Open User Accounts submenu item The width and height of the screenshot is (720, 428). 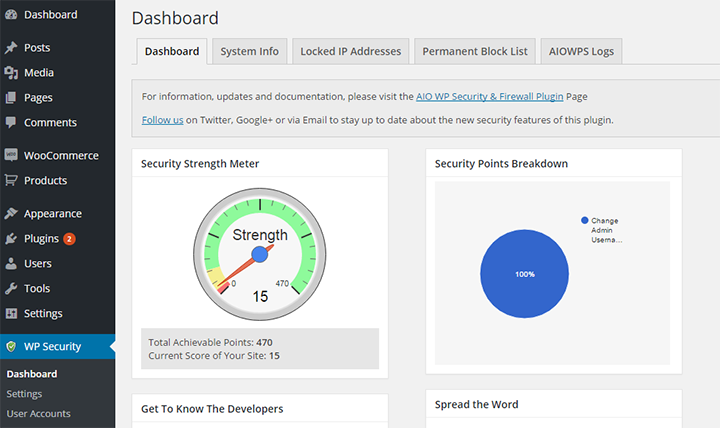click(x=39, y=414)
